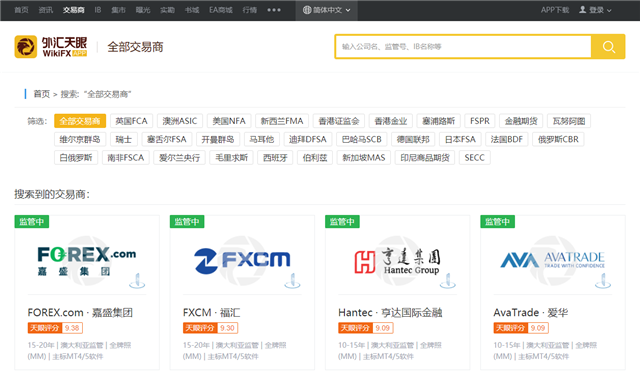Select the 塞舌尔FSA filter
This screenshot has width=640, height=376.
[167, 139]
